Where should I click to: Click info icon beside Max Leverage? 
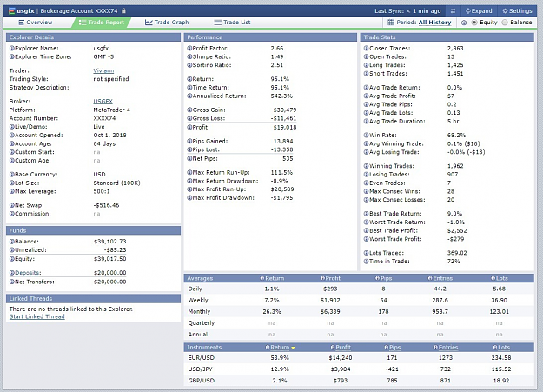12,191
